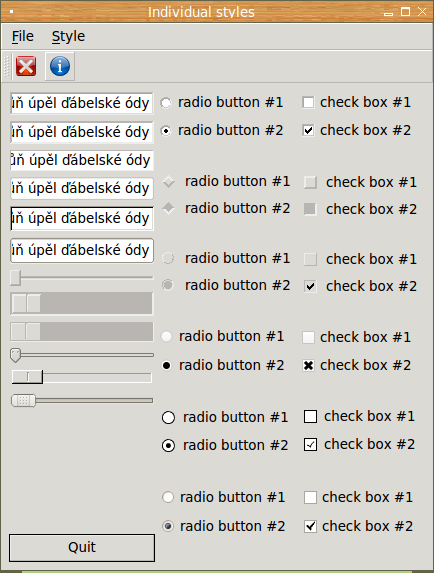Click the toolbar drag handle grip

[6, 66]
